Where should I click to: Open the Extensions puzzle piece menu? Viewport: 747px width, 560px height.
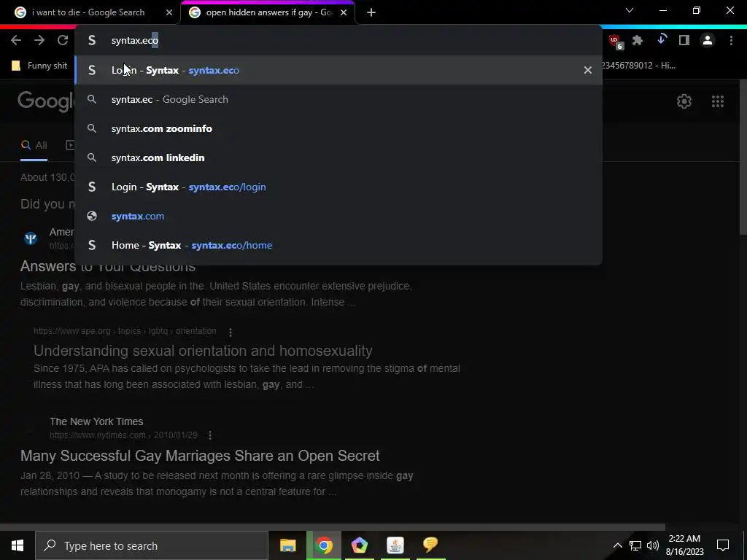pos(638,41)
